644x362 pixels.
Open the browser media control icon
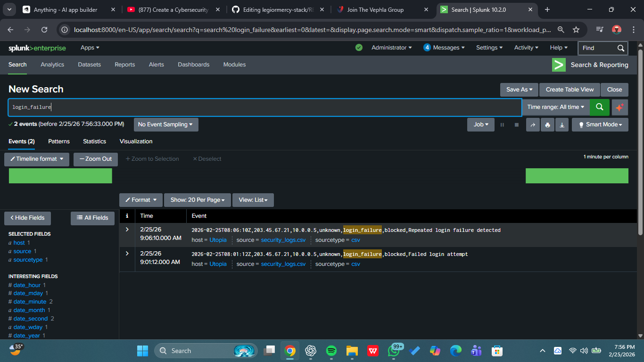pos(600,30)
